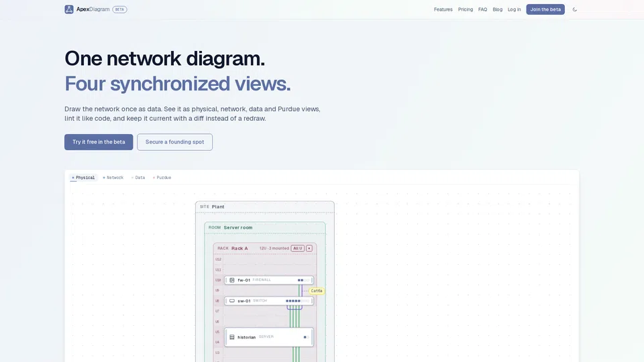Click the sw-01 device name
The height and width of the screenshot is (362, 644).
244,301
